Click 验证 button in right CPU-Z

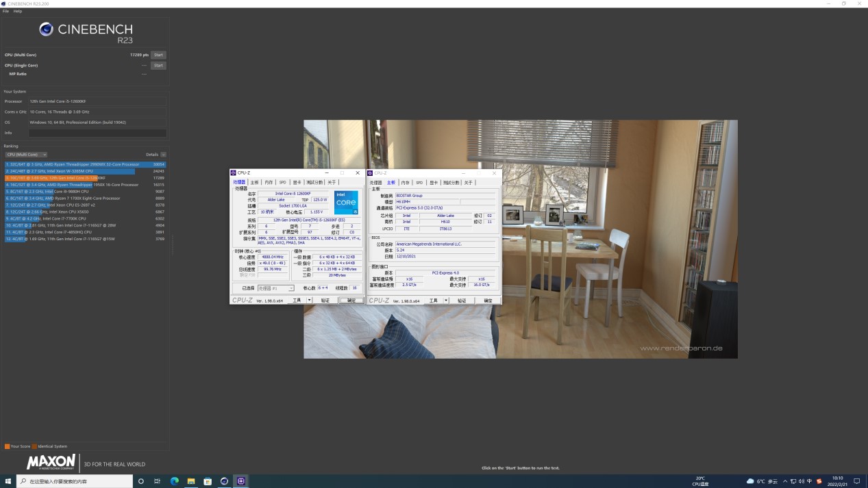[462, 300]
